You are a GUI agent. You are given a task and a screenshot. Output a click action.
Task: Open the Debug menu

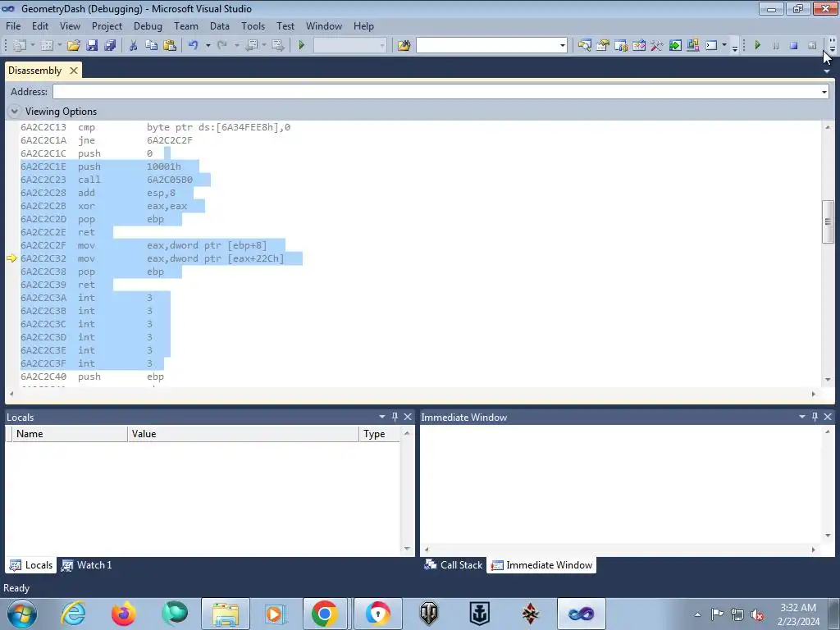pyautogui.click(x=148, y=26)
